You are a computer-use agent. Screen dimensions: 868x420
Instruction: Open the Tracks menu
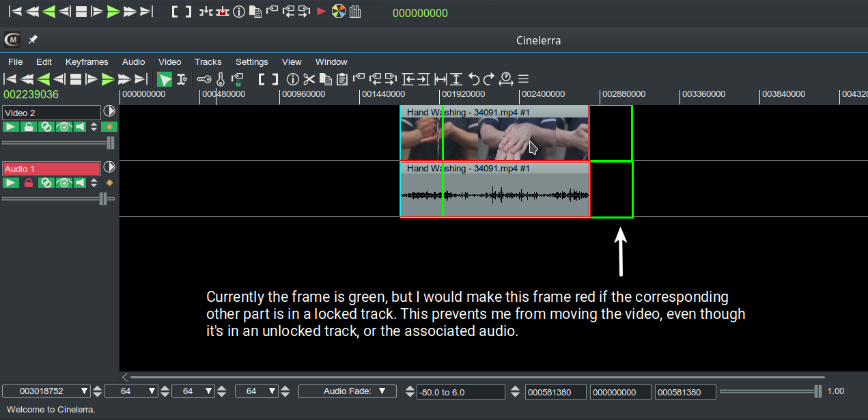point(208,62)
